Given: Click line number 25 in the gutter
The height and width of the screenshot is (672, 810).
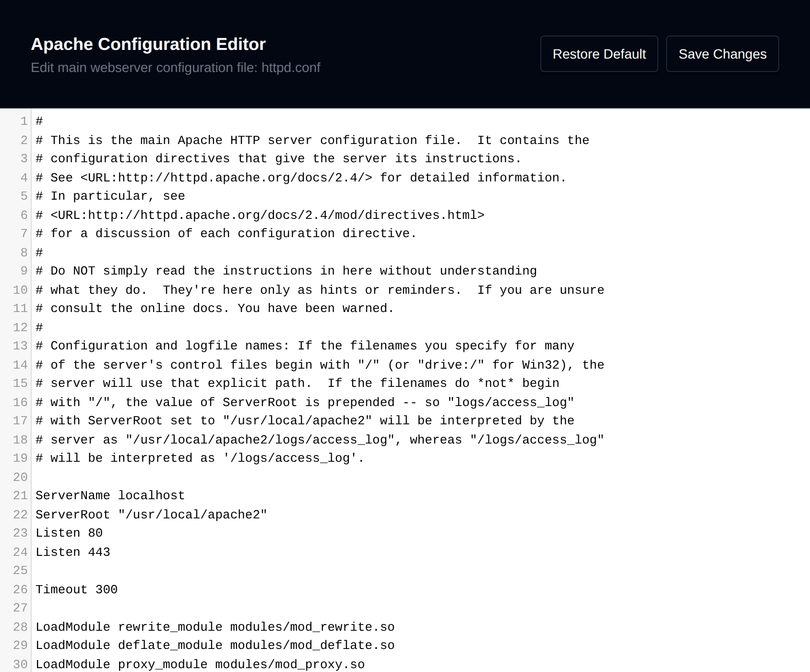Looking at the screenshot, I should pos(20,570).
